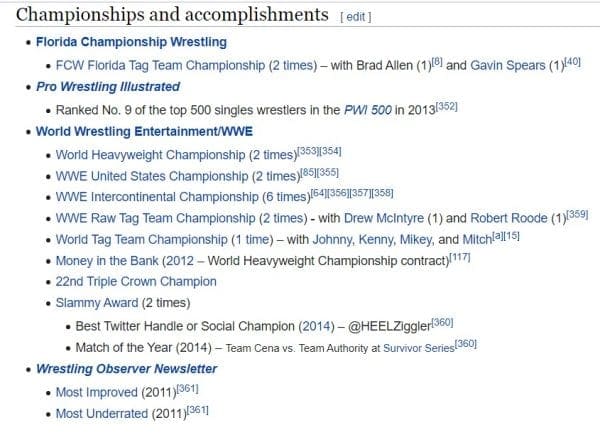
Task: Open the Wrestling Observer Newsletter link
Action: 126,370
